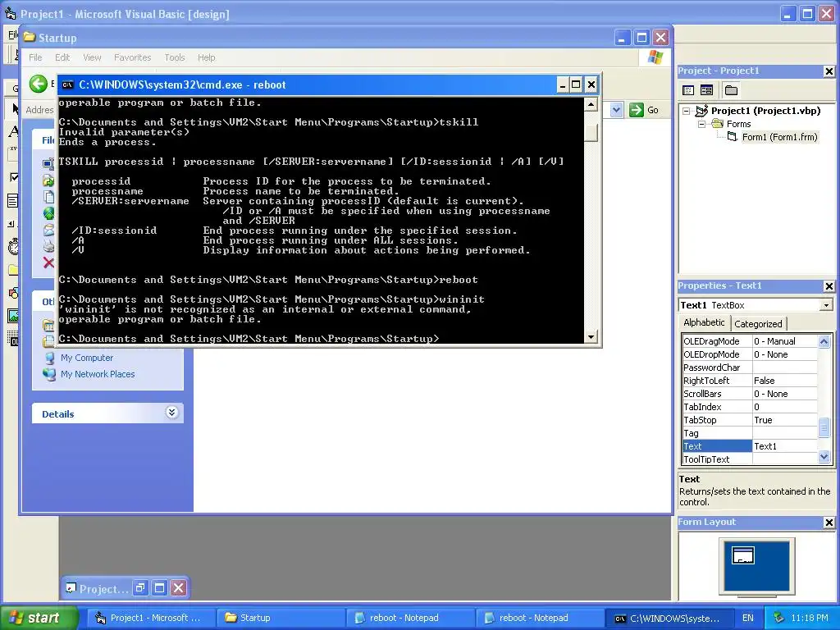
Task: Click My Computer icon in Other Places
Action: [x=49, y=358]
